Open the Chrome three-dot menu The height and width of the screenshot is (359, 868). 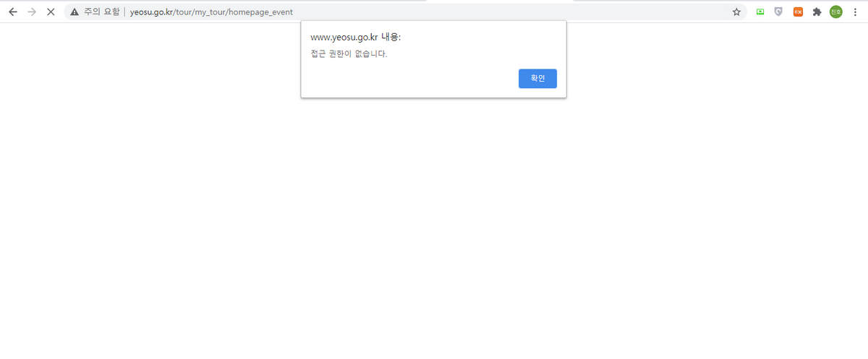(855, 12)
